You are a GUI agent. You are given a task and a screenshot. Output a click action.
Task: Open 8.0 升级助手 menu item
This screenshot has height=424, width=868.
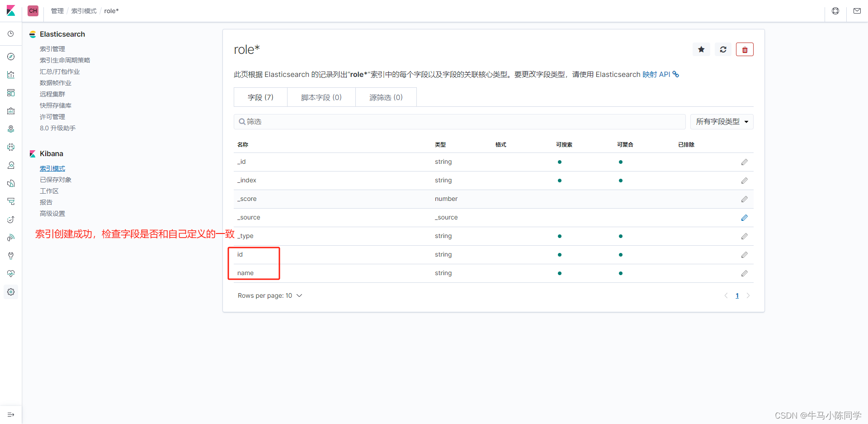click(x=58, y=128)
